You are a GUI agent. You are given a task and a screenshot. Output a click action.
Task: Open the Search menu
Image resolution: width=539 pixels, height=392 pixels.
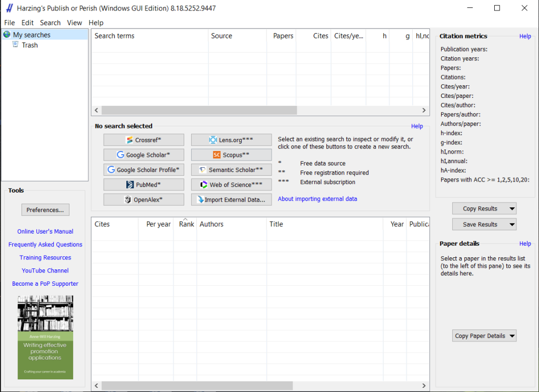(50, 23)
